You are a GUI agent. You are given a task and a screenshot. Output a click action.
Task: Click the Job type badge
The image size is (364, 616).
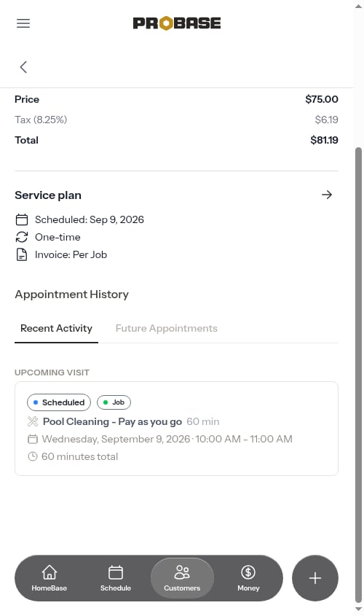click(114, 402)
